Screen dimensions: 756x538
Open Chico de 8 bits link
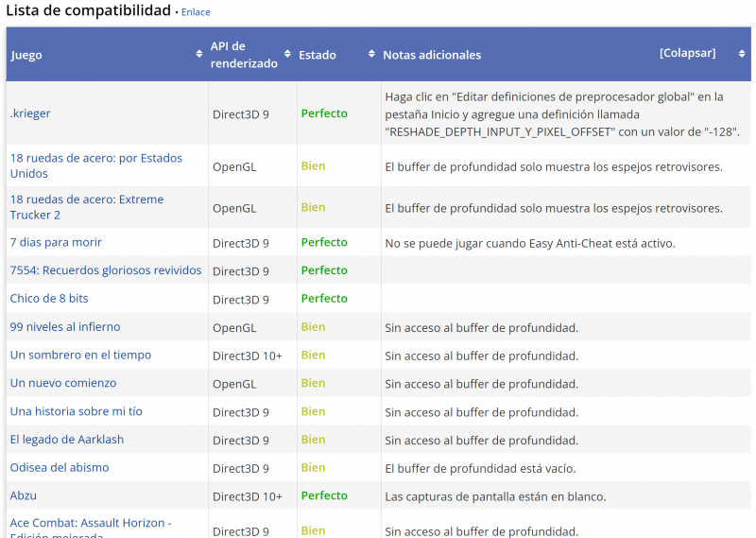coord(49,299)
